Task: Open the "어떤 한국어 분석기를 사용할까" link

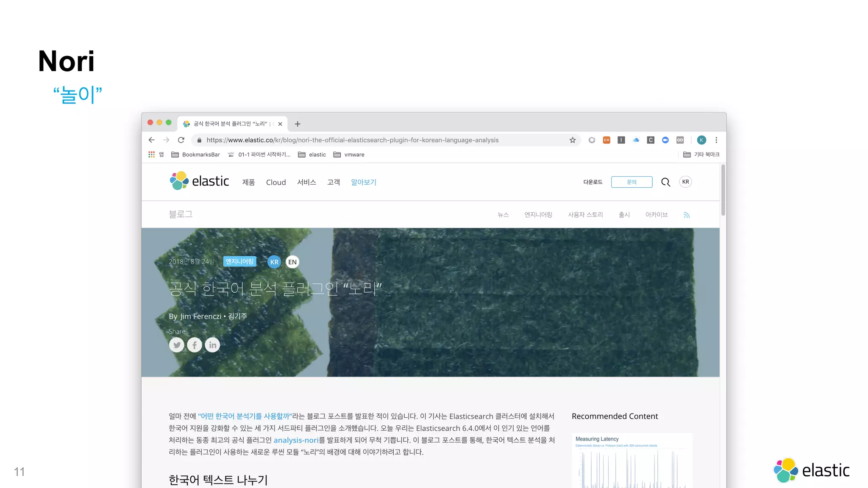Action: (x=245, y=416)
